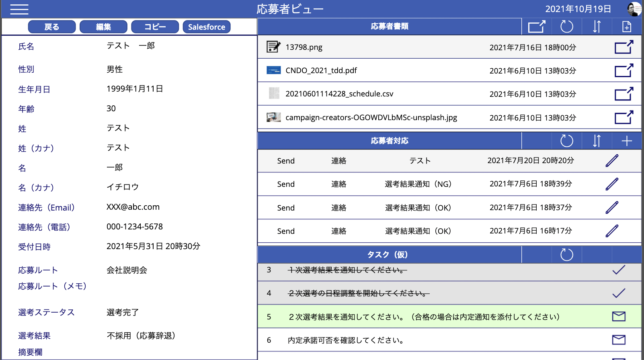
Task: Toggle the checkmark on task 4
Action: (x=619, y=293)
